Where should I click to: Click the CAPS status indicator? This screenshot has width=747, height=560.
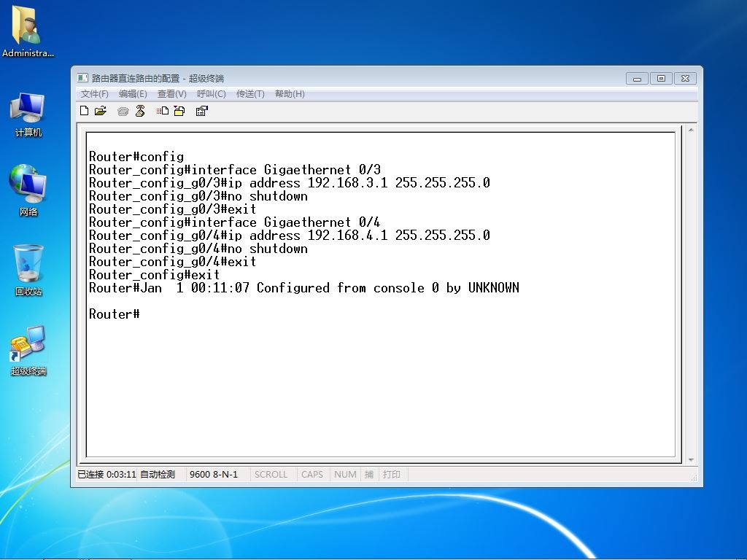[x=312, y=474]
